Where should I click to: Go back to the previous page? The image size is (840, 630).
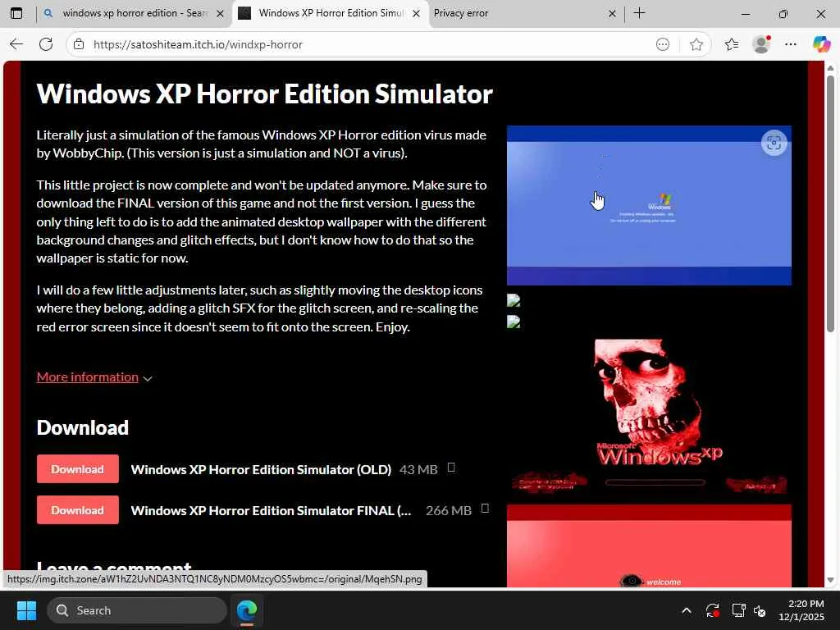(16, 44)
